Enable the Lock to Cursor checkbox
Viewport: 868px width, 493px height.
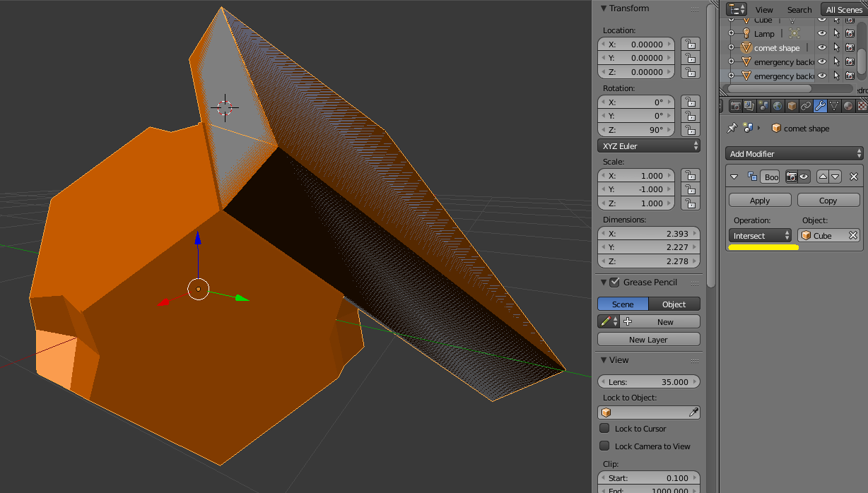tap(604, 429)
